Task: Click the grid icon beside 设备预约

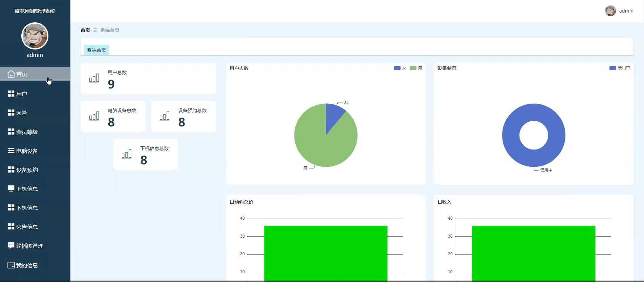Action: click(11, 169)
